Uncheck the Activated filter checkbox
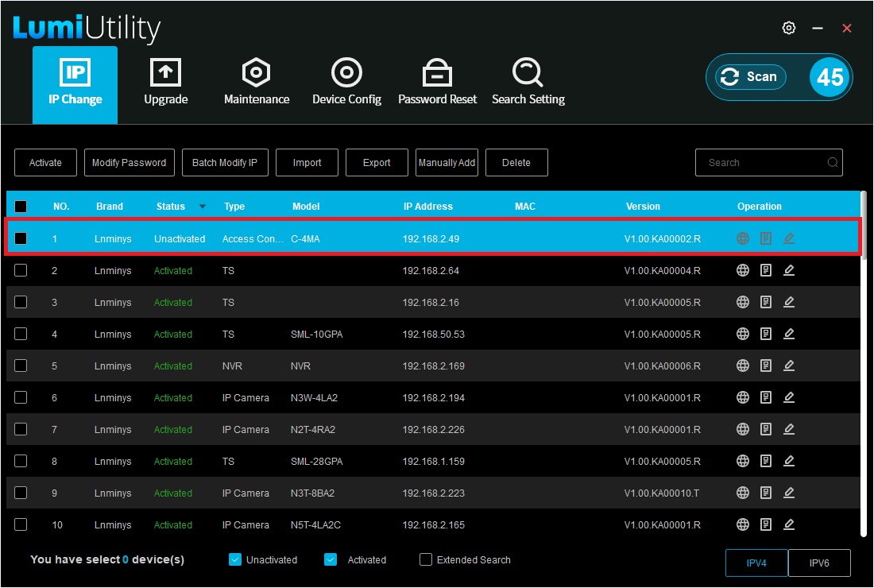Screen dimensions: 874x588 tap(331, 559)
